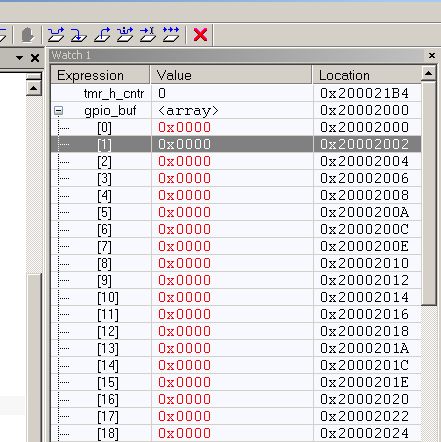Collapse the gpio_buf array tree
Viewport: 441px width, 442px height.
pyautogui.click(x=59, y=111)
